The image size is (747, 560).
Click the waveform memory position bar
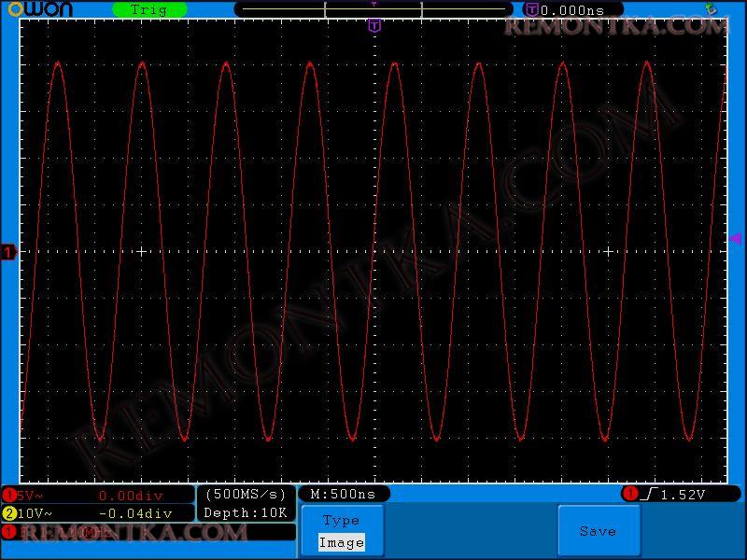click(373, 9)
